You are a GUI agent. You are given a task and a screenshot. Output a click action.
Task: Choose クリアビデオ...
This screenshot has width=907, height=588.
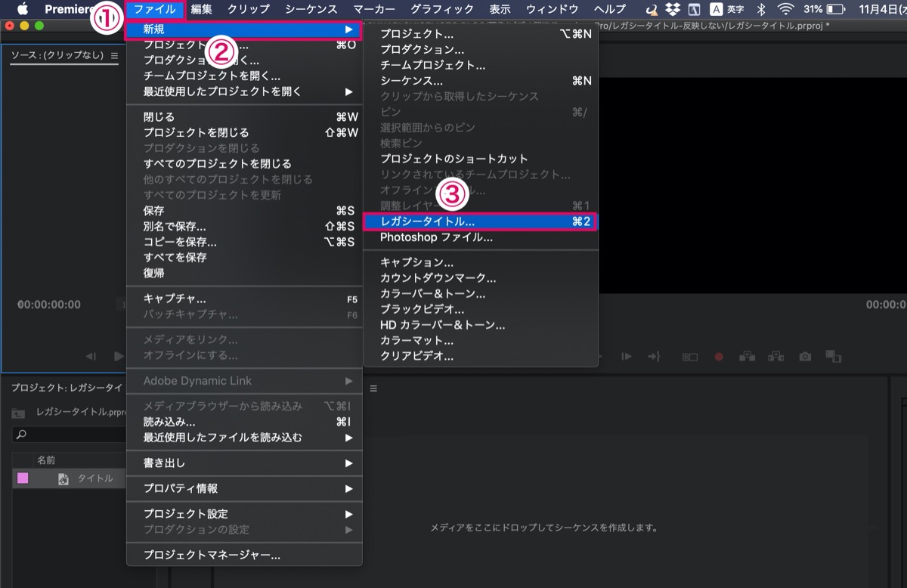pos(480,356)
